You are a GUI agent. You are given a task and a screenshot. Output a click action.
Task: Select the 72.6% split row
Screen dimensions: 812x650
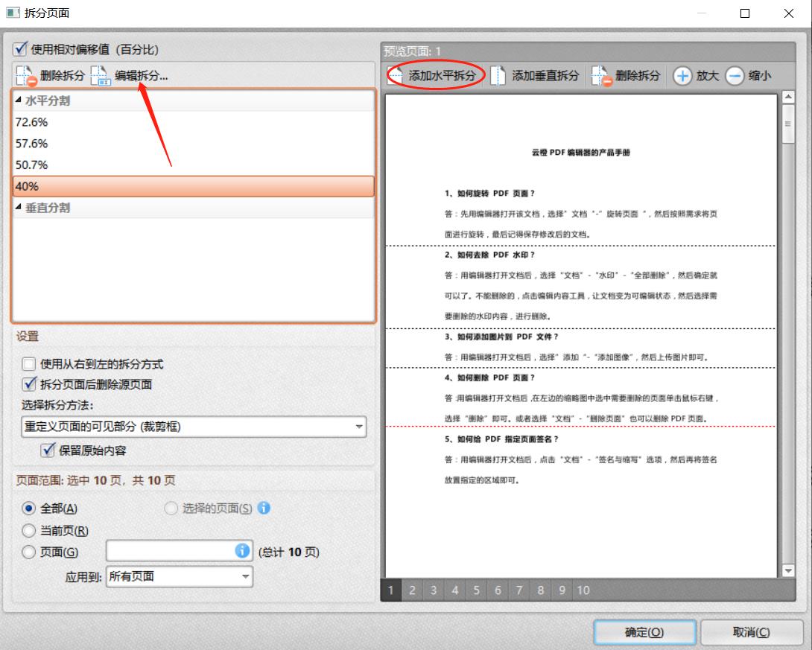point(193,122)
